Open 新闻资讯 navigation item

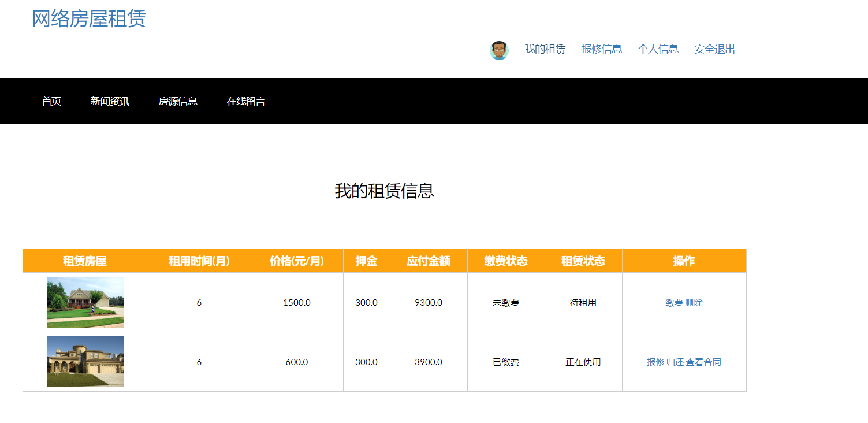tap(110, 101)
